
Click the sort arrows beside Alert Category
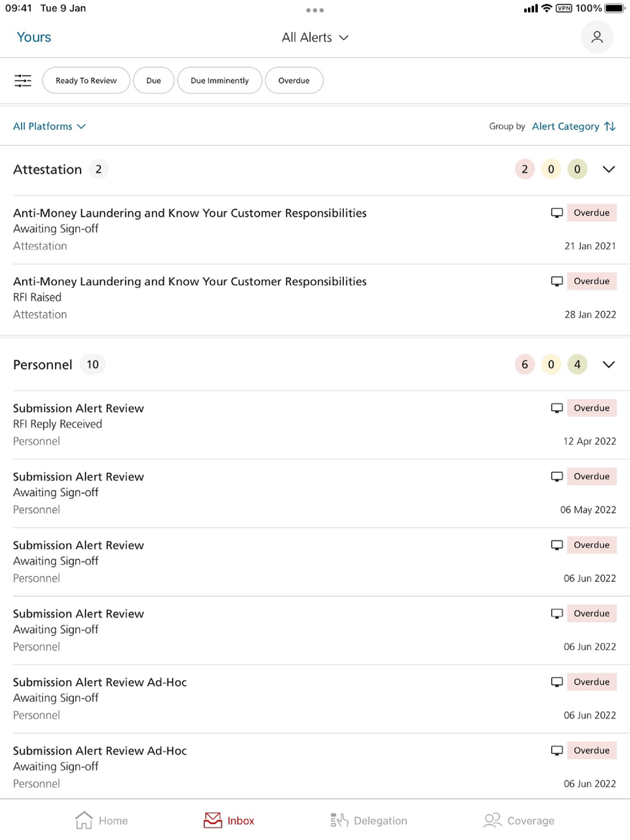(610, 127)
